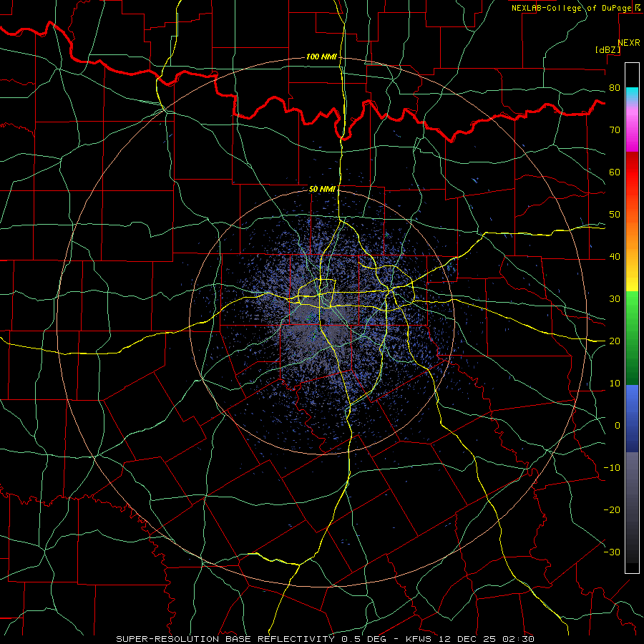Click the 70 value on dBZ scale
644x644 pixels.
coord(615,130)
